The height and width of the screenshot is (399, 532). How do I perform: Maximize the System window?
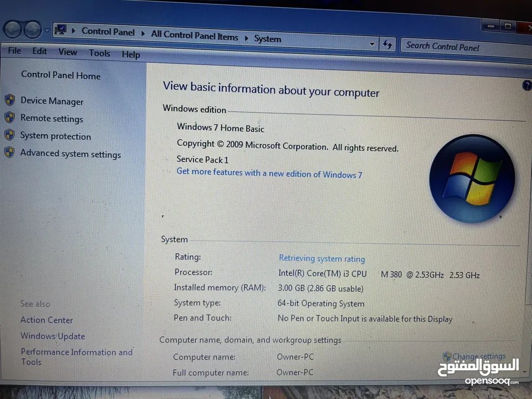coord(508,26)
